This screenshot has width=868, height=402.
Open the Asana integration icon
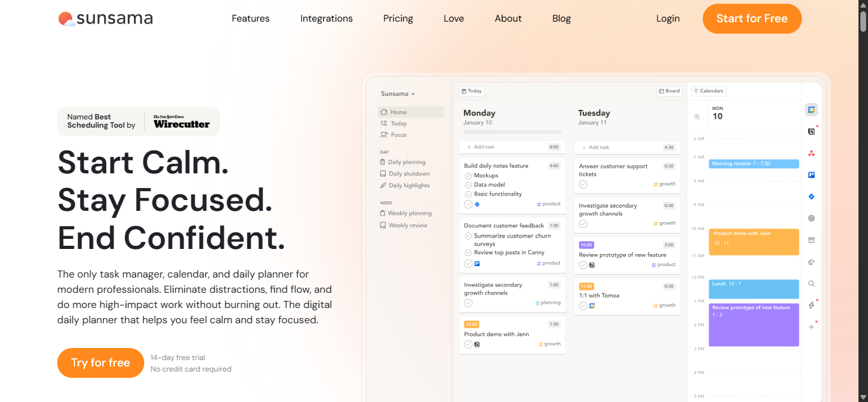pyautogui.click(x=811, y=153)
